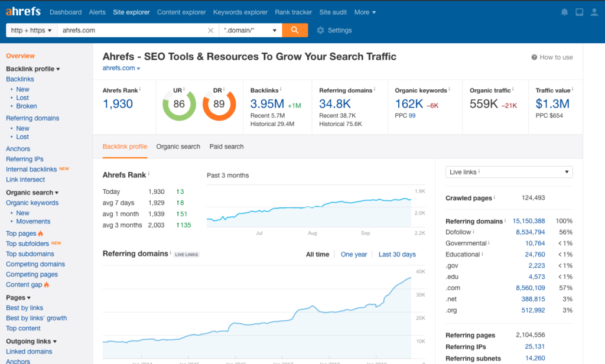Image resolution: width=605 pixels, height=364 pixels.
Task: Click the 162K organic keywords value
Action: (409, 104)
